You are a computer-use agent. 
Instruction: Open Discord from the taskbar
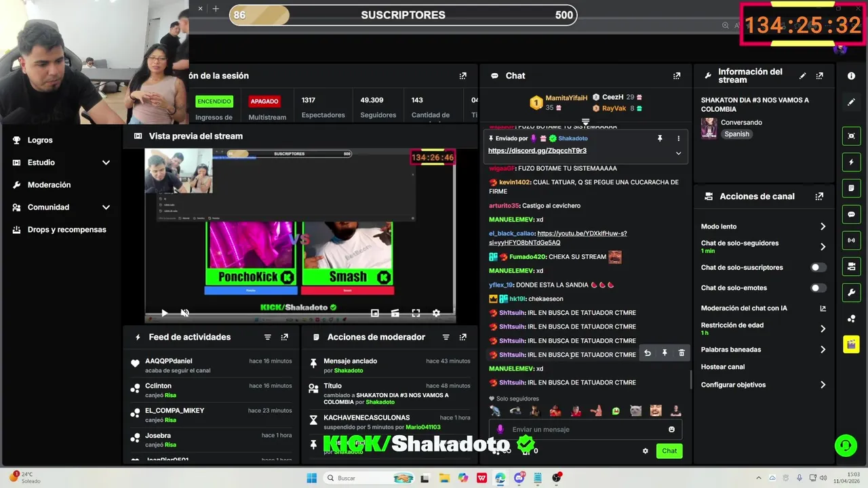[519, 478]
